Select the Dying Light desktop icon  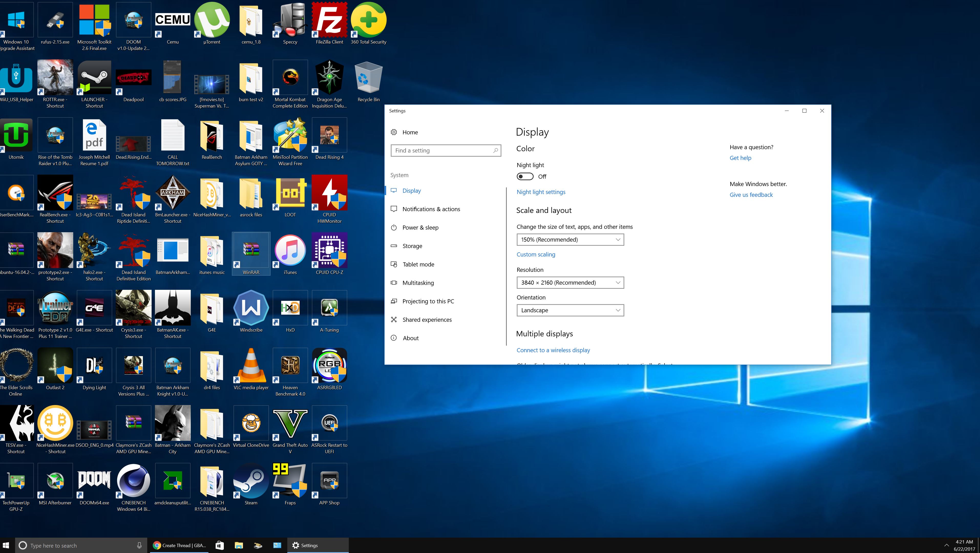pyautogui.click(x=94, y=369)
